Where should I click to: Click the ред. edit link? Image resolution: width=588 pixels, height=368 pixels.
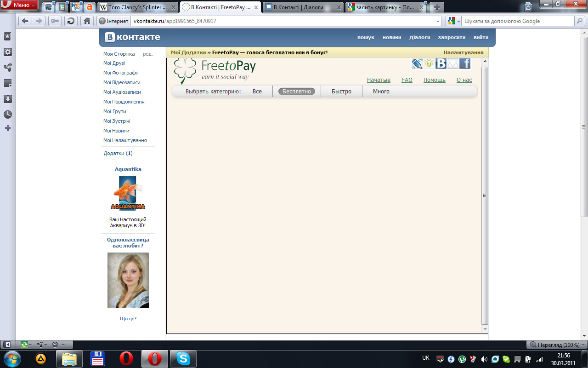(148, 54)
